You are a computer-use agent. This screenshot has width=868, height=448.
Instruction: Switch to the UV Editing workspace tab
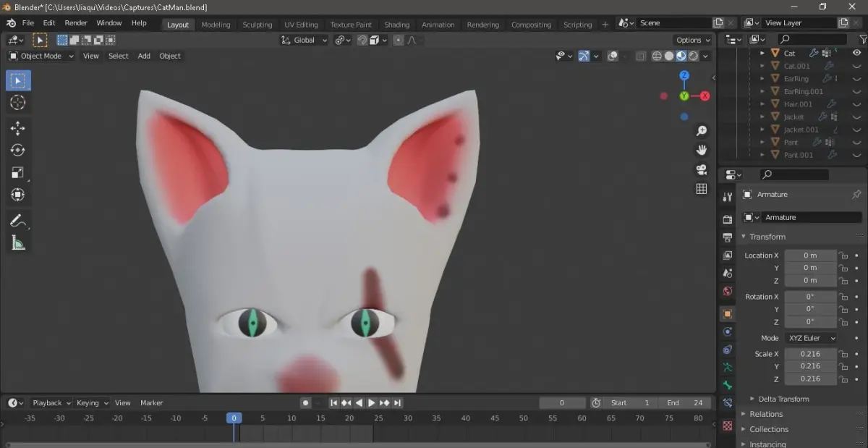point(301,25)
